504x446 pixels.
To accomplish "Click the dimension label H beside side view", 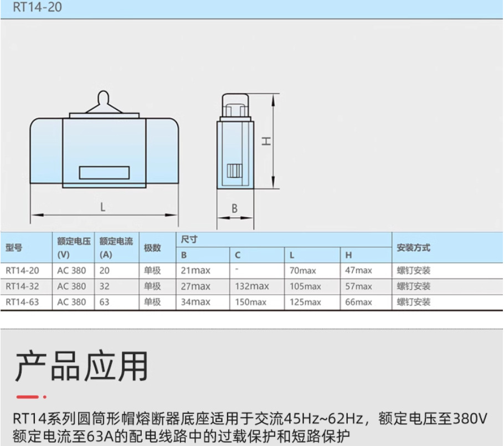I will coord(265,141).
